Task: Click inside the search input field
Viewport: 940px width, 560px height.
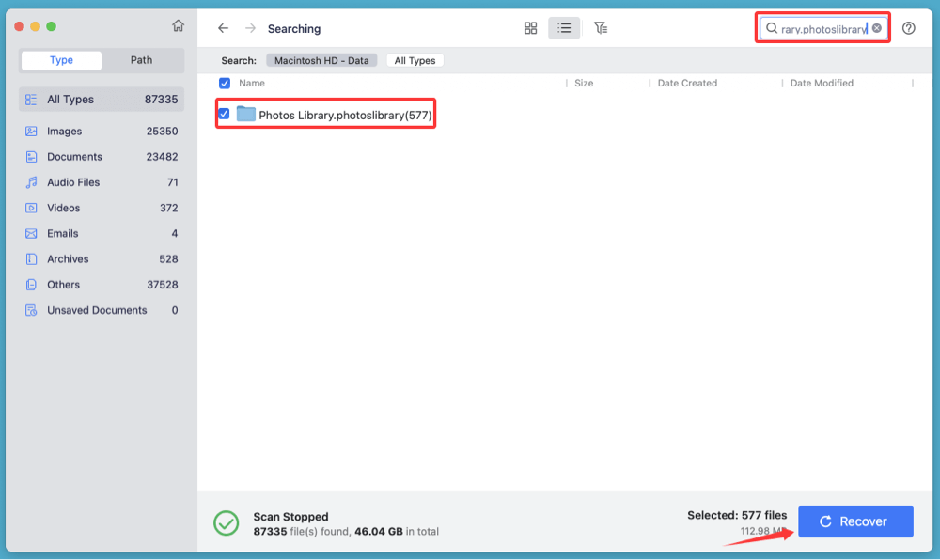Action: coord(822,27)
